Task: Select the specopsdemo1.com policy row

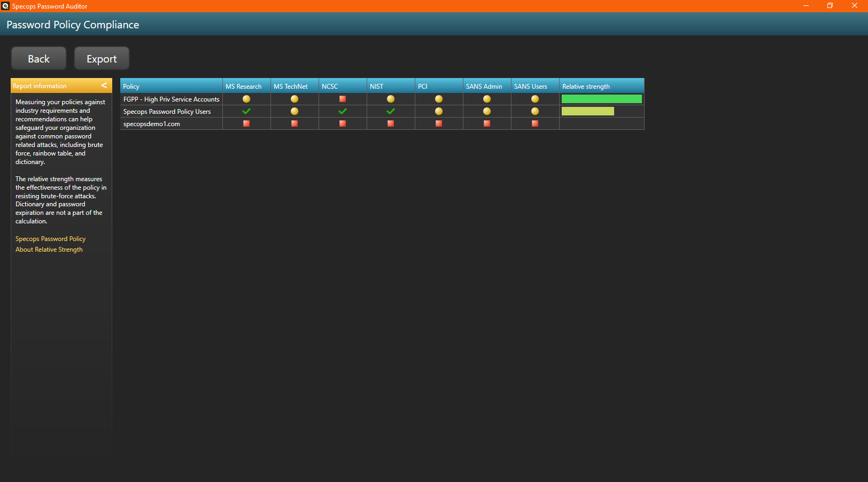Action: point(152,124)
